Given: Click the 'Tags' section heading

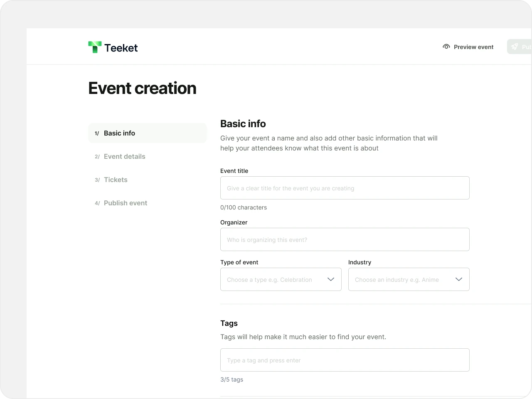Looking at the screenshot, I should click(229, 323).
